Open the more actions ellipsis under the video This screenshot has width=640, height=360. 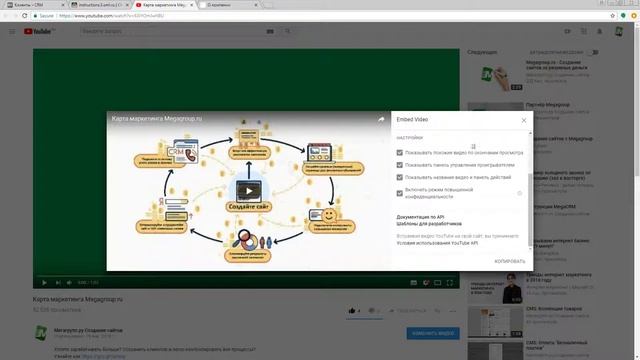453,311
